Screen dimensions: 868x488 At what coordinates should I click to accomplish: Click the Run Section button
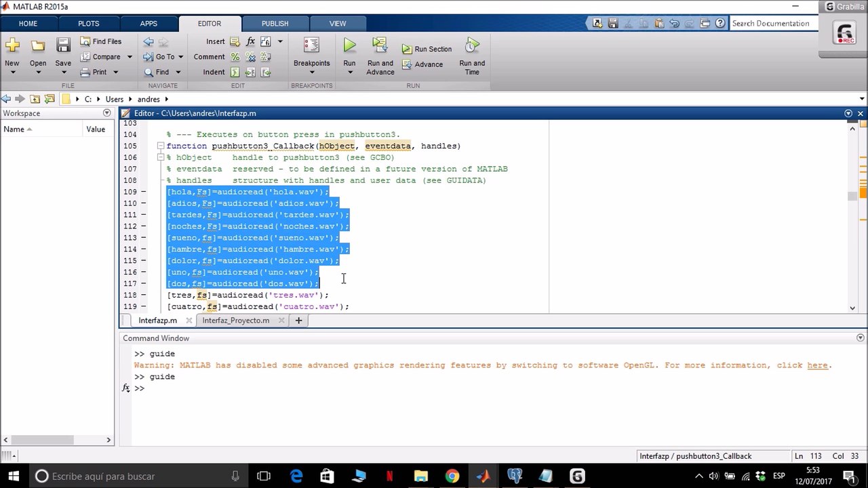coord(427,49)
